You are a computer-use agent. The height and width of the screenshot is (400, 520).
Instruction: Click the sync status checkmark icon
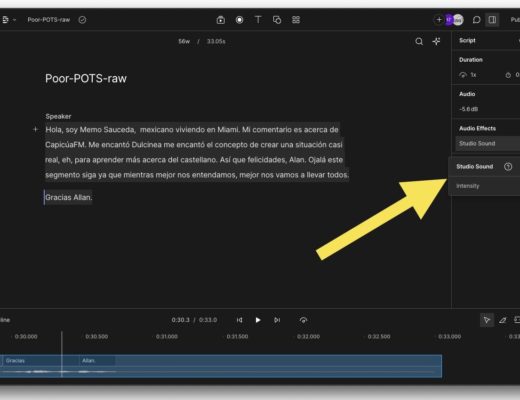(x=82, y=20)
